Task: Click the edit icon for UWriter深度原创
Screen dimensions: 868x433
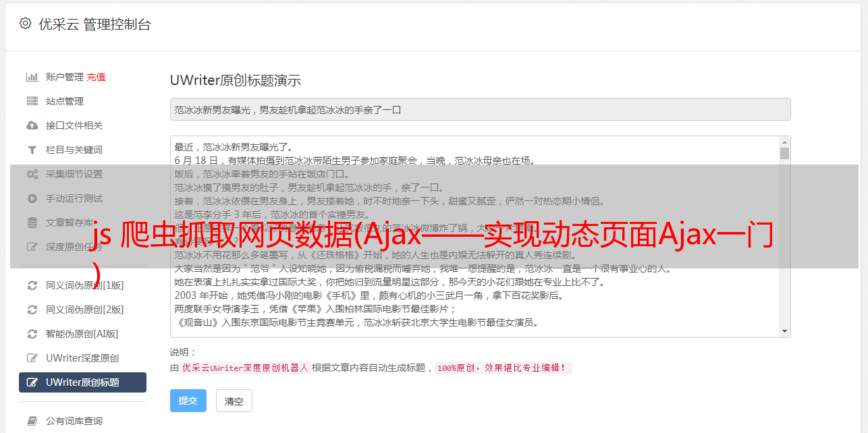Action: pyautogui.click(x=32, y=358)
